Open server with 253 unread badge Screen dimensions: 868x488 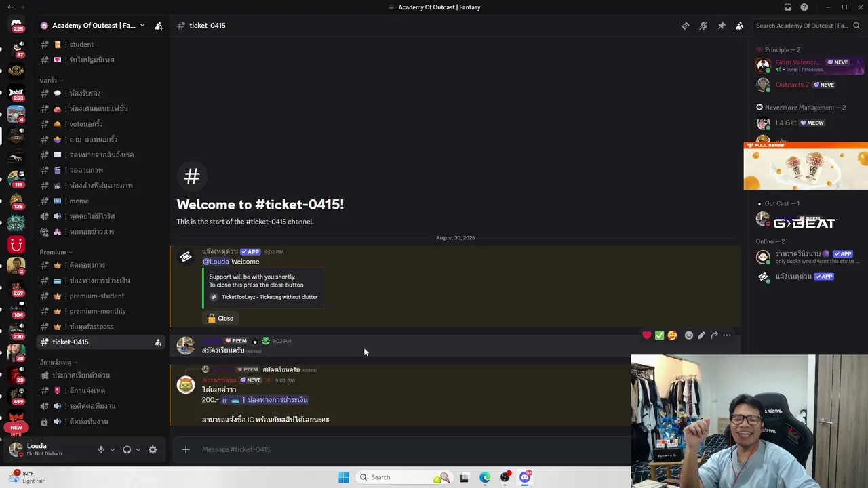pos(16,93)
